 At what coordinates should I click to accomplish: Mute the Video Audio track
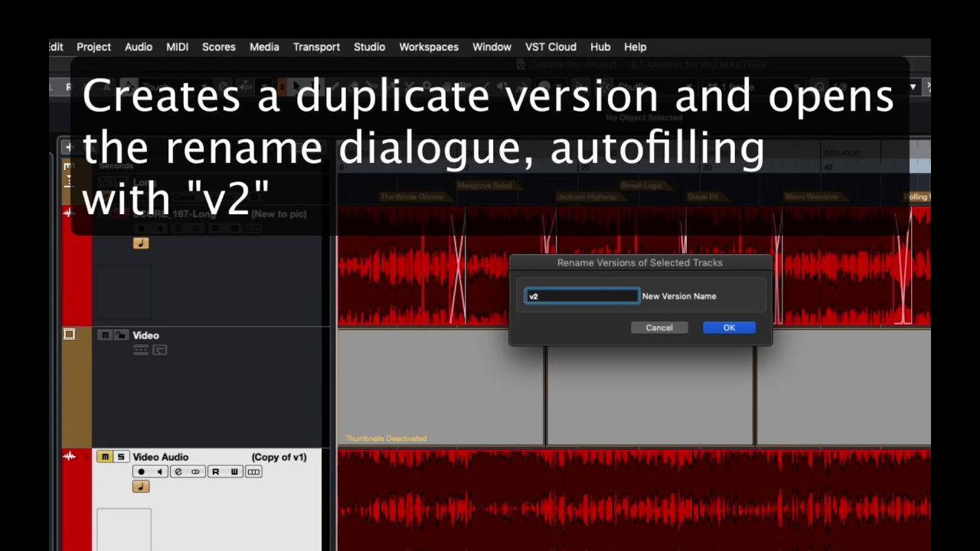pyautogui.click(x=105, y=457)
